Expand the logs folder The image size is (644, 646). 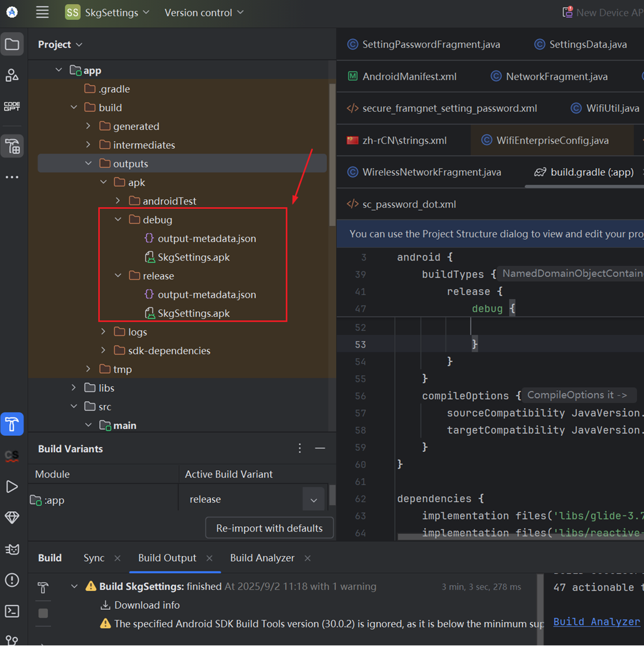coord(104,332)
